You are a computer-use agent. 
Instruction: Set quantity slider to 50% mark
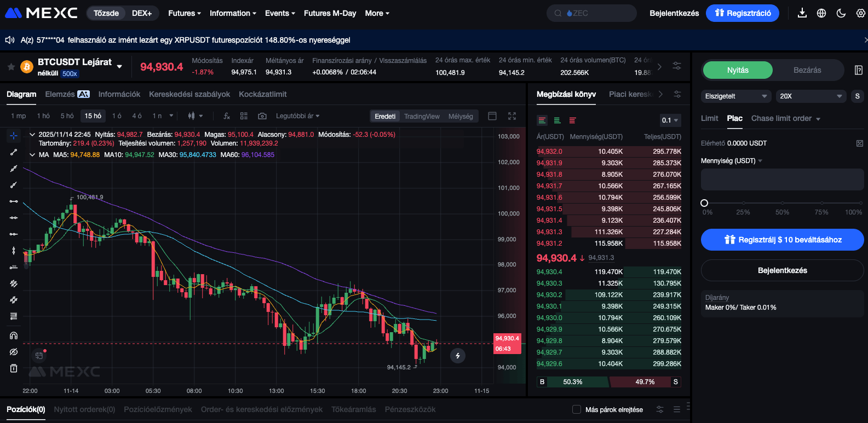[x=783, y=203]
